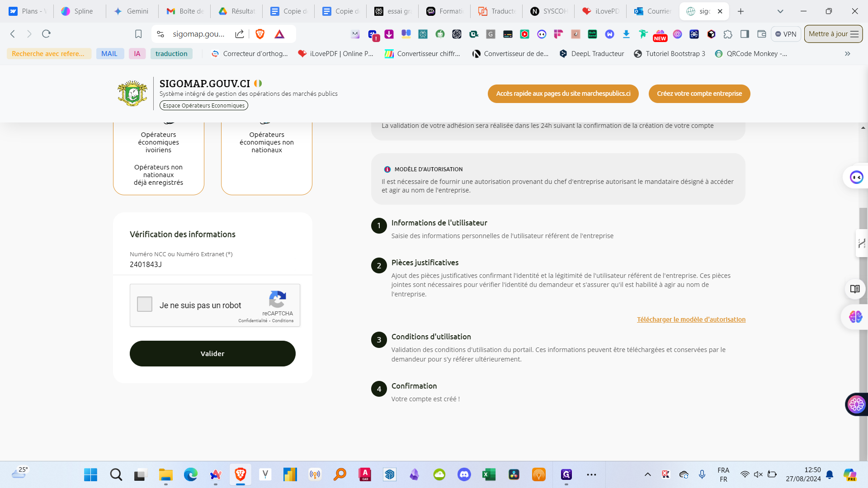Click the Brave Shields lion icon

pyautogui.click(x=260, y=34)
